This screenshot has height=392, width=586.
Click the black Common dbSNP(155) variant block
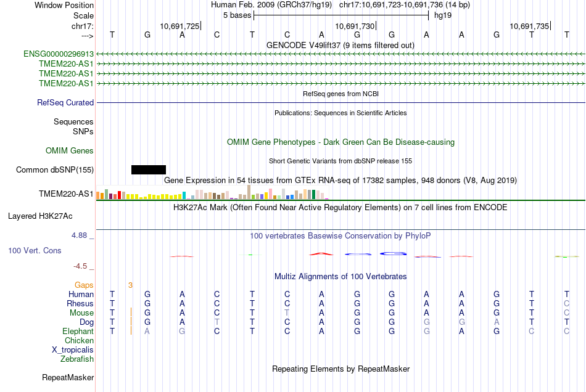pyautogui.click(x=149, y=170)
